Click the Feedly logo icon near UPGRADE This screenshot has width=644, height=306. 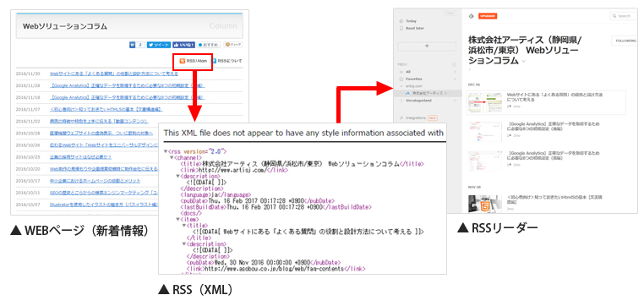(x=472, y=16)
